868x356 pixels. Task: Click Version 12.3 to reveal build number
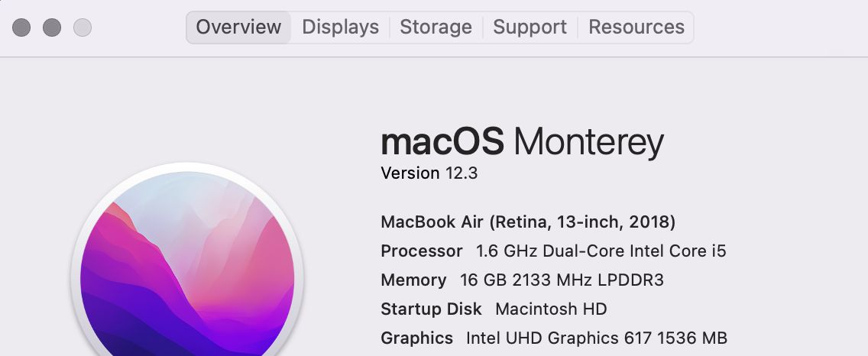(x=429, y=173)
